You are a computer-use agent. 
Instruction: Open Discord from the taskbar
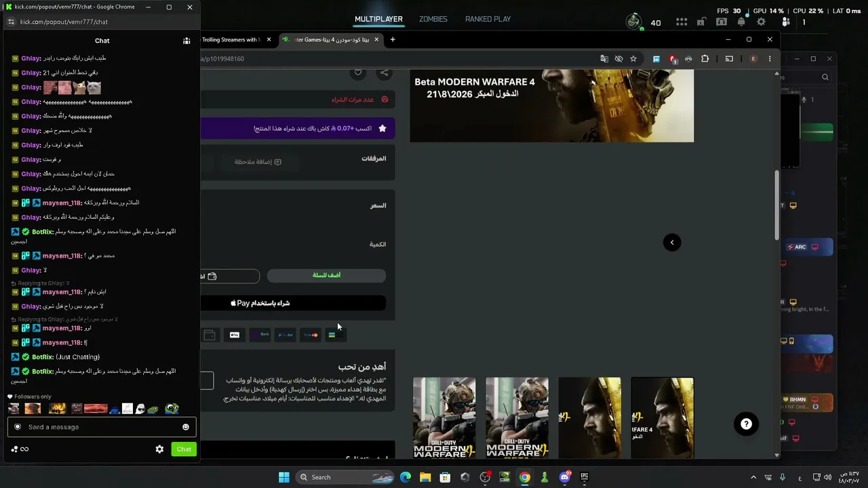click(564, 477)
